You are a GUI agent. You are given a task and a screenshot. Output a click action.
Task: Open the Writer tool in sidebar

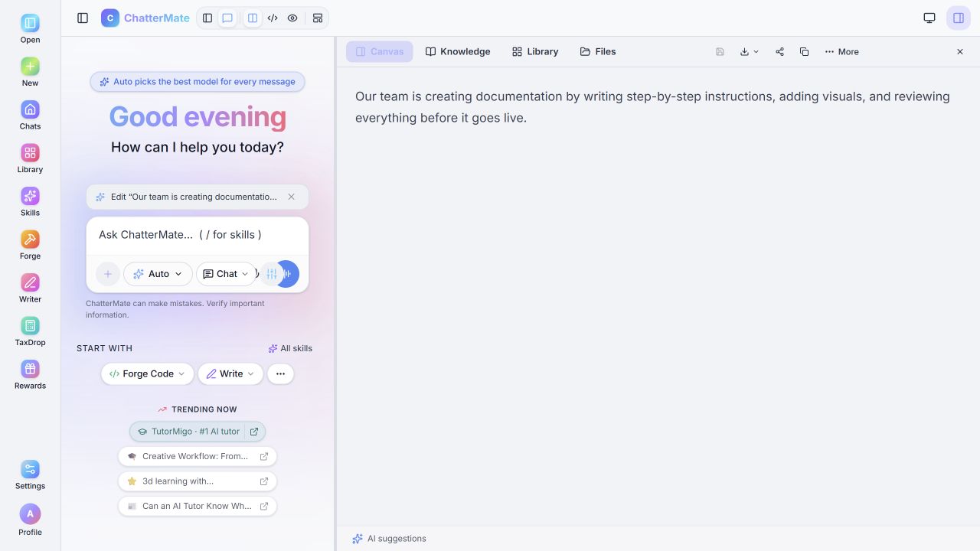click(30, 289)
